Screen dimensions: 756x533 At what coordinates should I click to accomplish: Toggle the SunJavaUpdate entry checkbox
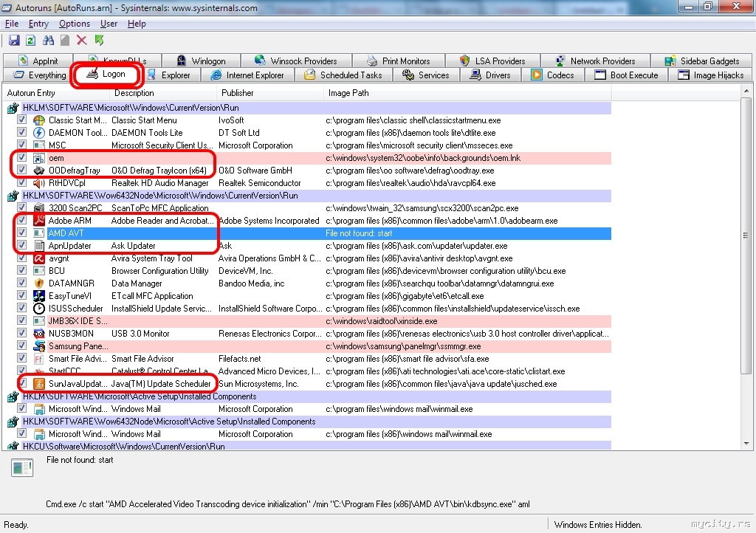point(22,384)
